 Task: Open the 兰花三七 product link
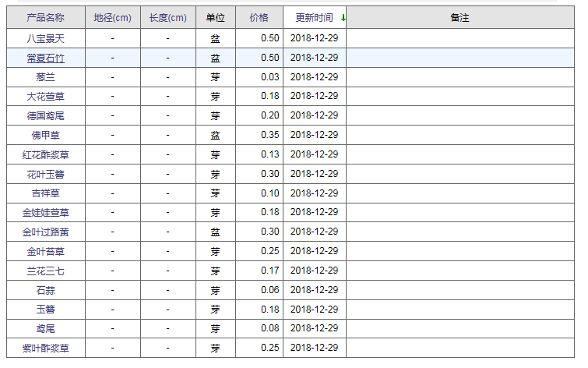click(45, 271)
